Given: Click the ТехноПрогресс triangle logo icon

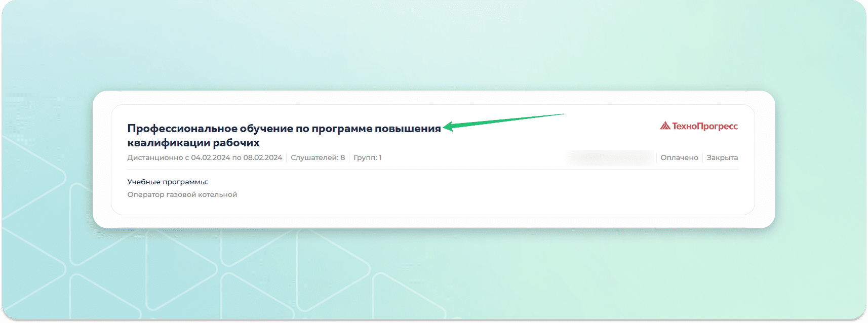Looking at the screenshot, I should pyautogui.click(x=665, y=126).
